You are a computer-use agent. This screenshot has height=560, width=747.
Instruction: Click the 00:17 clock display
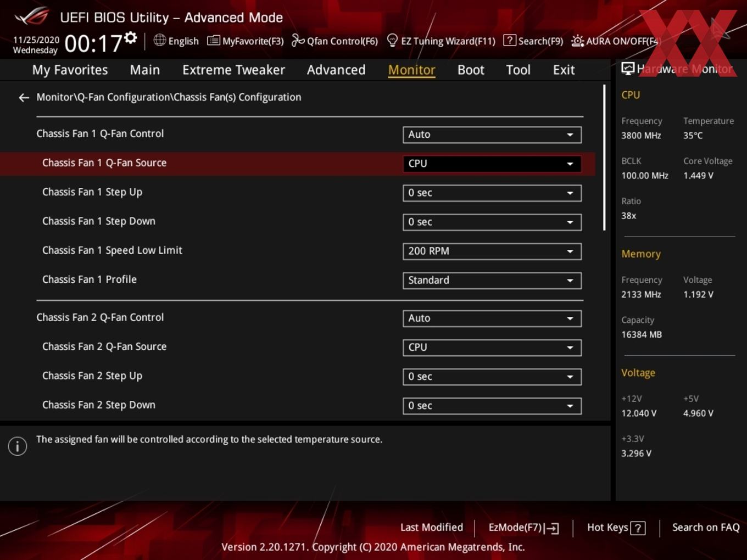click(93, 43)
